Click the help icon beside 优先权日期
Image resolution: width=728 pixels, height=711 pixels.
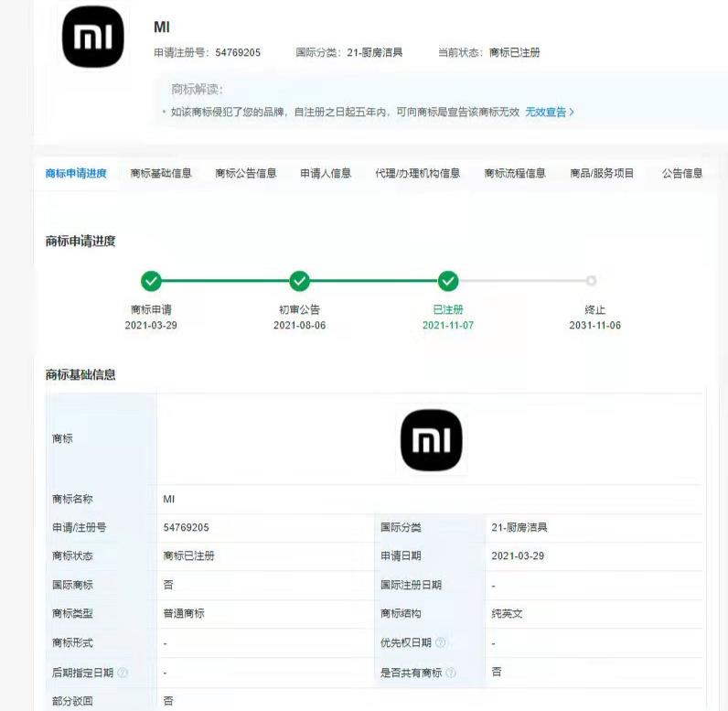coord(441,642)
